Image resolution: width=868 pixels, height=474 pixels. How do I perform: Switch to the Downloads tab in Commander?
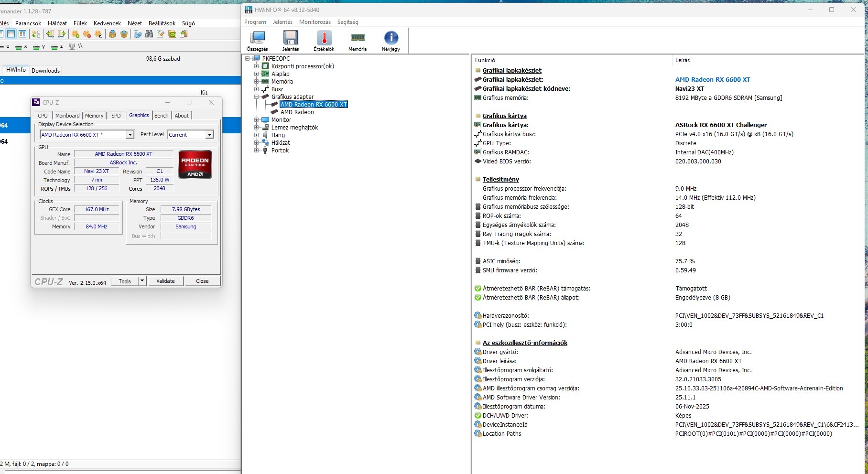point(46,71)
